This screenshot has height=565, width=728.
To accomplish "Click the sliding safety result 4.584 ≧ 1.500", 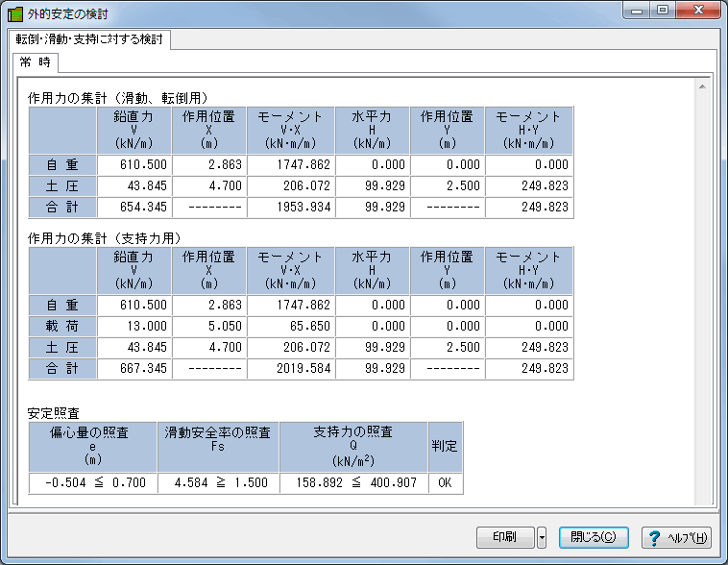I will 218,483.
